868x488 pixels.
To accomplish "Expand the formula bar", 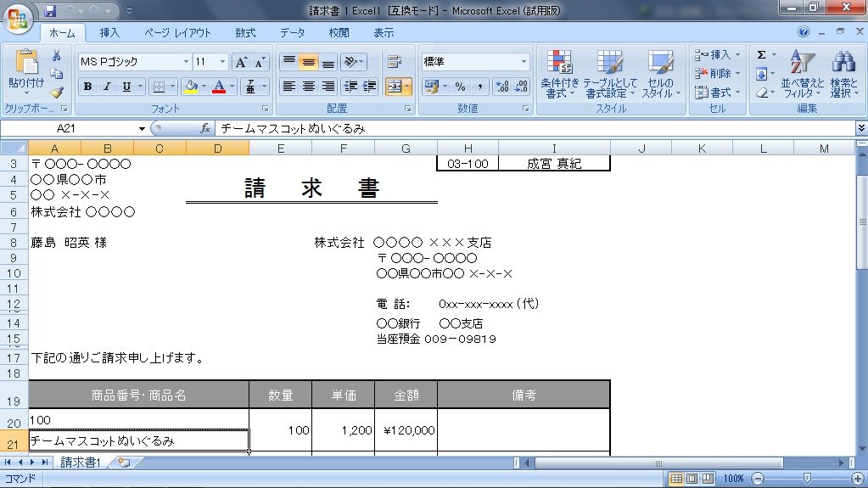I will click(x=861, y=128).
